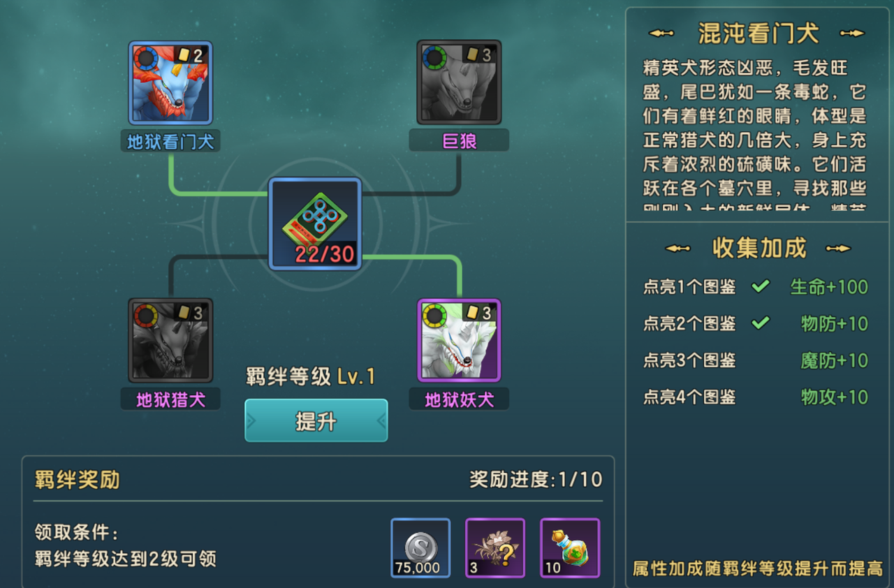Tap the center bond card showing 22/30
This screenshot has height=588, width=894.
[315, 223]
